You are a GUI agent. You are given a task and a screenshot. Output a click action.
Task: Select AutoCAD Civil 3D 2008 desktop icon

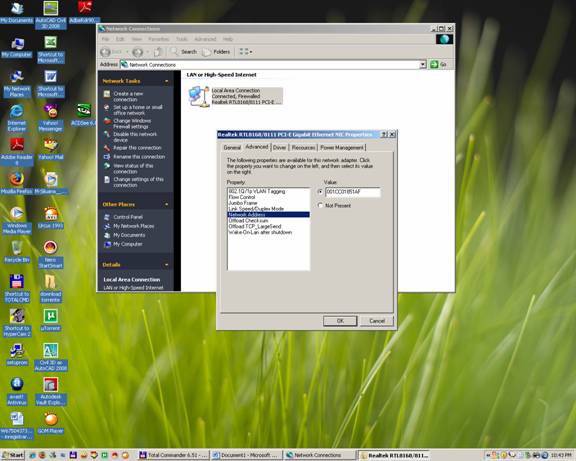(x=51, y=15)
